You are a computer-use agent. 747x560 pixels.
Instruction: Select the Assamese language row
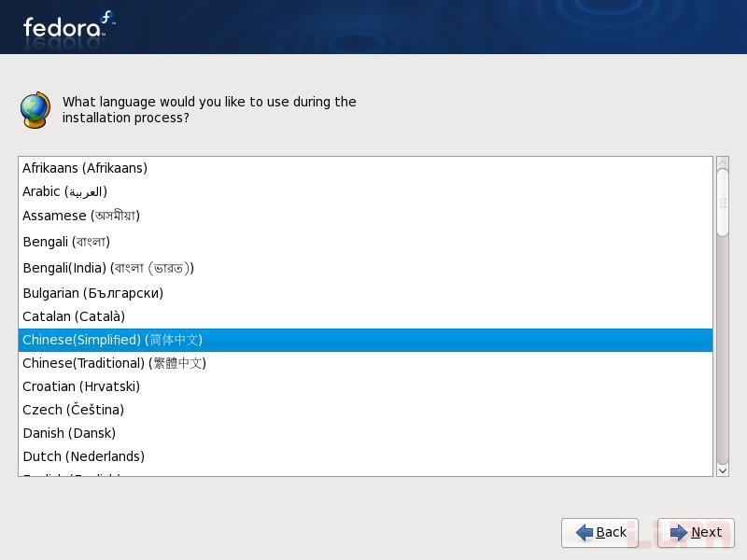point(365,216)
